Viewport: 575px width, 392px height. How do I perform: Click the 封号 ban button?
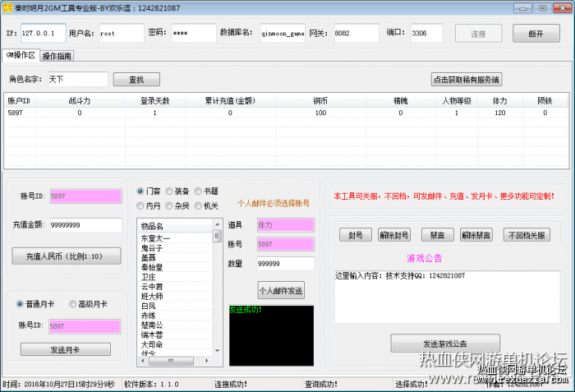[356, 235]
